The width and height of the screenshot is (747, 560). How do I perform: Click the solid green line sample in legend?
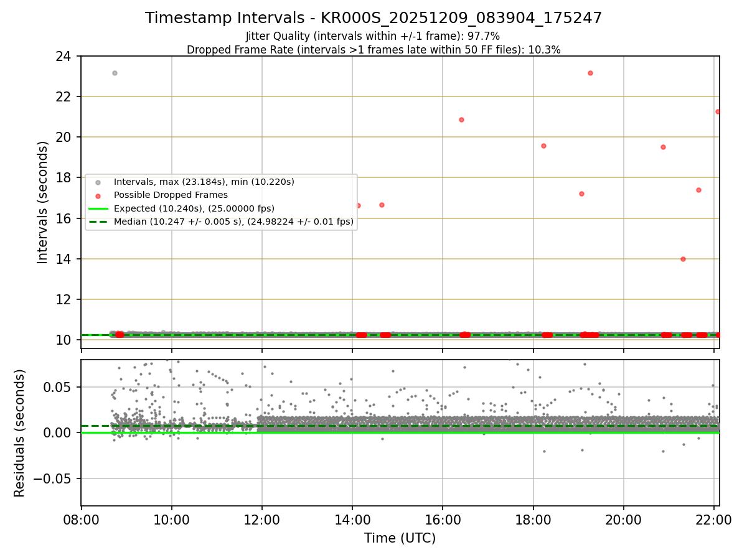(98, 208)
